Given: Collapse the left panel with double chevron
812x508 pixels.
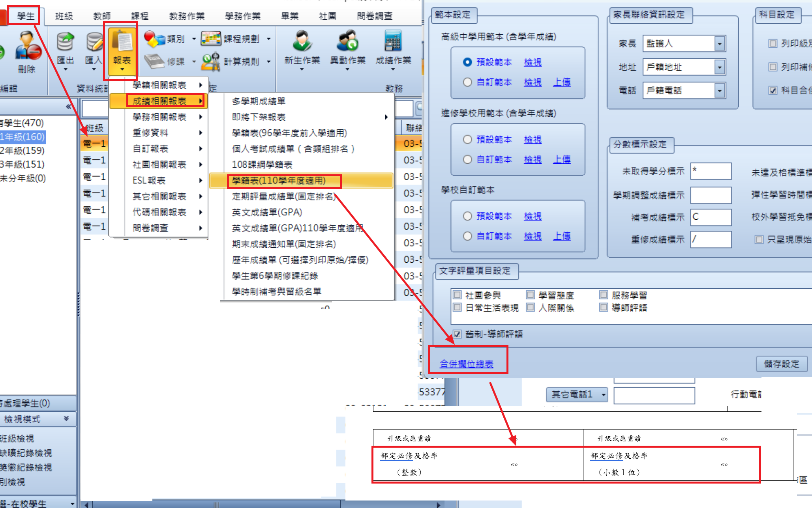Looking at the screenshot, I should coord(69,106).
